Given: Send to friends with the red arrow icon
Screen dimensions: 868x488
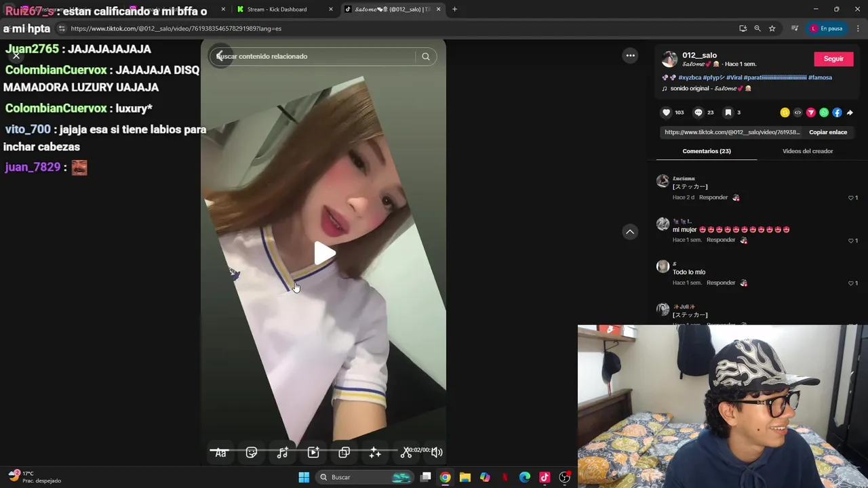Looking at the screenshot, I should coord(811,113).
